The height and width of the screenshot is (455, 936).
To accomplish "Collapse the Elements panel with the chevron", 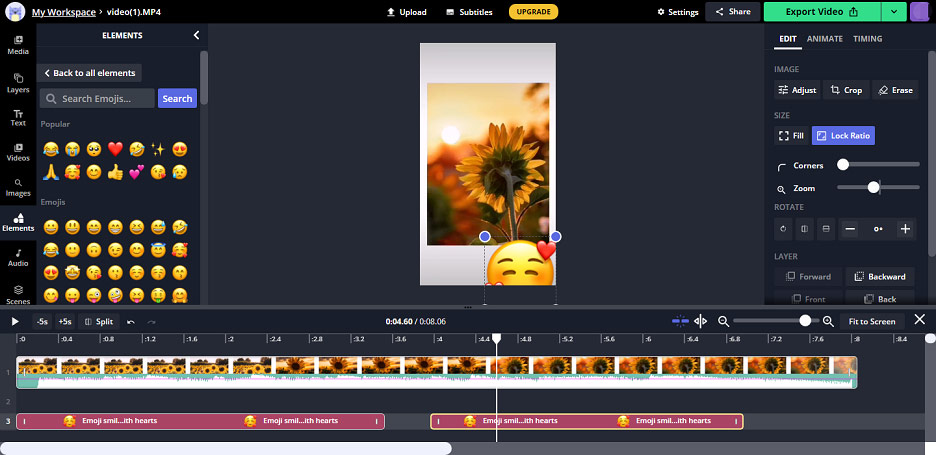I will coord(196,35).
